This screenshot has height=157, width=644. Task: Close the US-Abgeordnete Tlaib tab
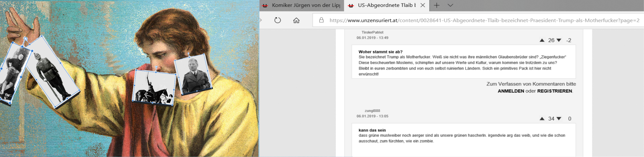(423, 5)
